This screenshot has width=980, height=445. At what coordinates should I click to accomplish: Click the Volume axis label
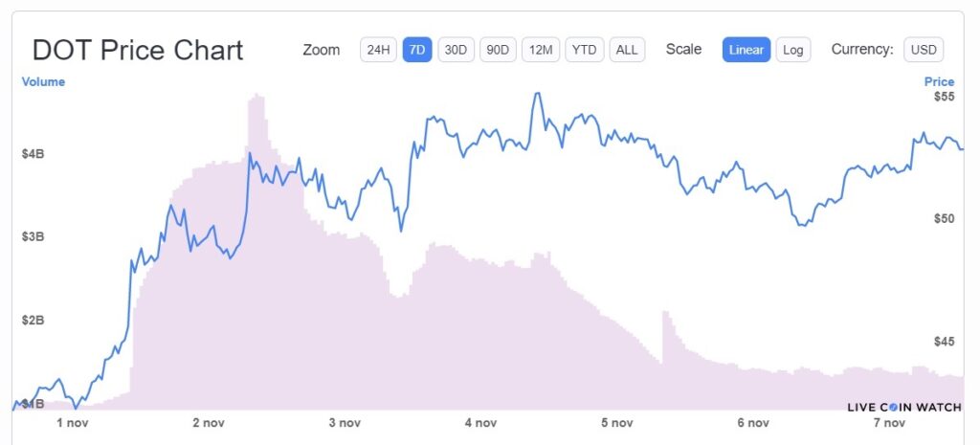(x=43, y=82)
